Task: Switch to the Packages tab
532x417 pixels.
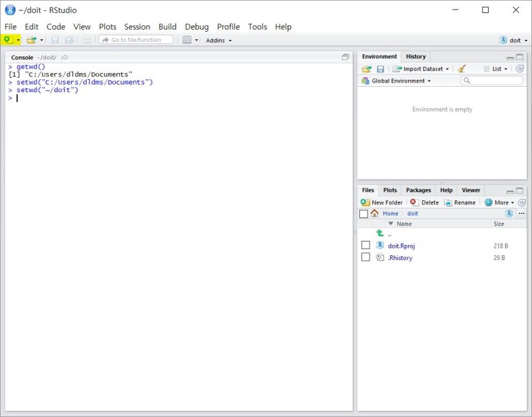Action: (418, 190)
